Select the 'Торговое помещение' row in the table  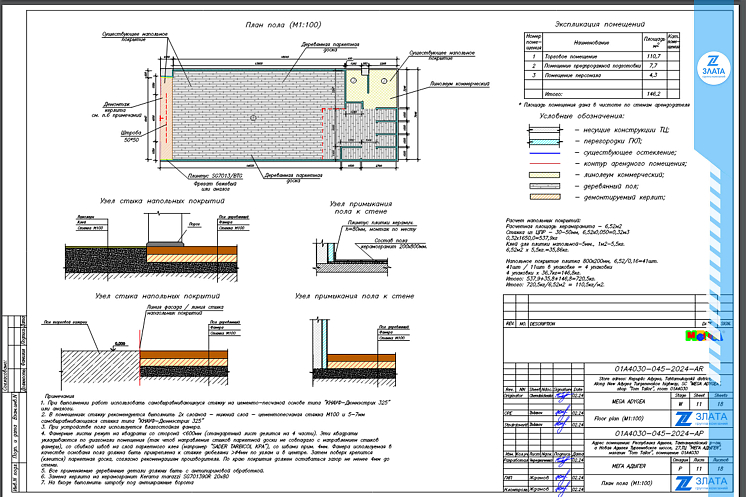click(x=580, y=59)
